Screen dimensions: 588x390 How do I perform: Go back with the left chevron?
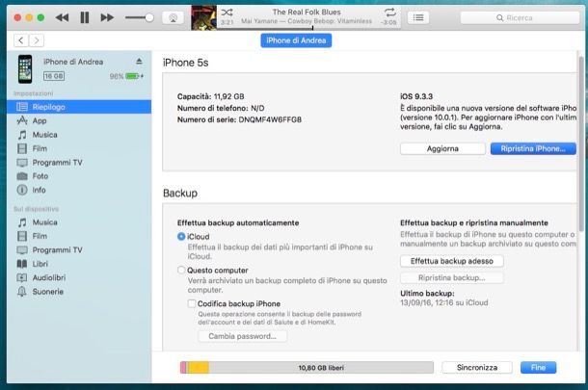point(21,40)
